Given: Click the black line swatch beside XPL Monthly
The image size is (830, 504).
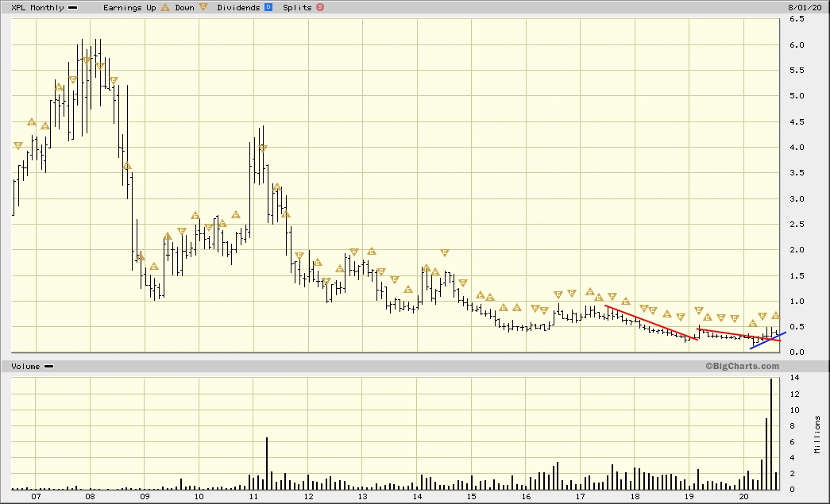Looking at the screenshot, I should pyautogui.click(x=73, y=7).
